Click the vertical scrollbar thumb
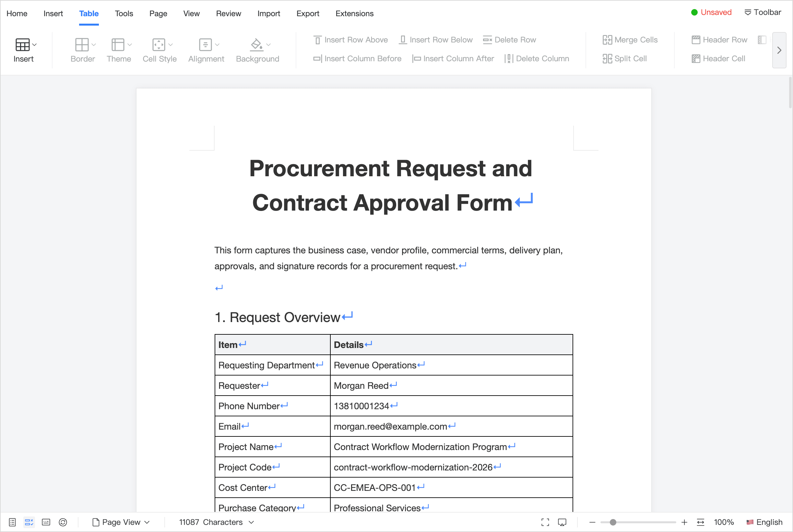793x532 pixels. pos(790,92)
